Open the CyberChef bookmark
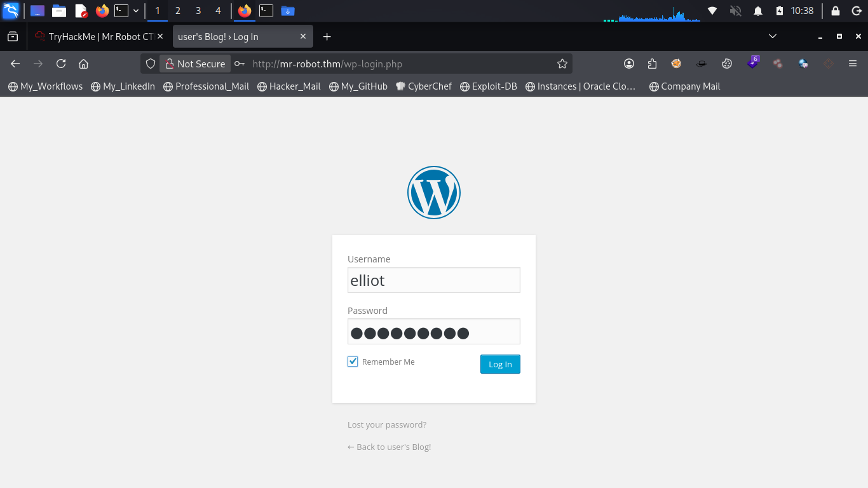Image resolution: width=868 pixels, height=488 pixels. (423, 86)
